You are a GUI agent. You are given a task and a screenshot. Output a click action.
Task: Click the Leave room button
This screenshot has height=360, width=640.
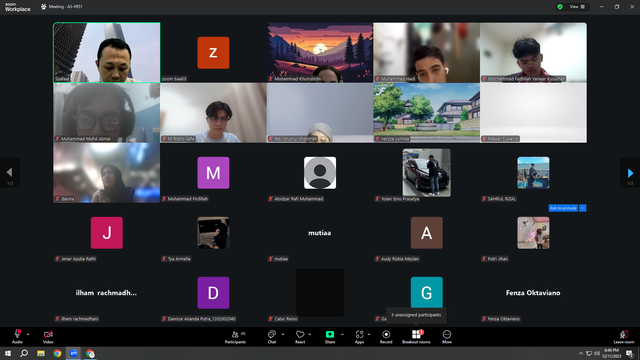point(624,337)
